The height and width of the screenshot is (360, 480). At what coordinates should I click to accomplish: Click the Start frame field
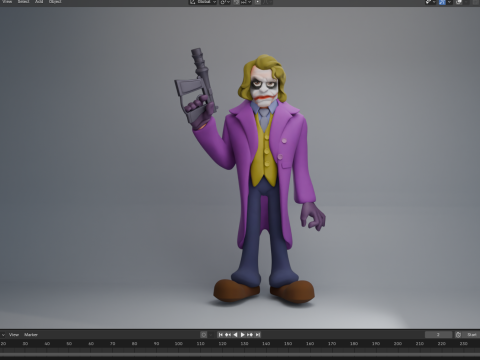tap(472, 334)
